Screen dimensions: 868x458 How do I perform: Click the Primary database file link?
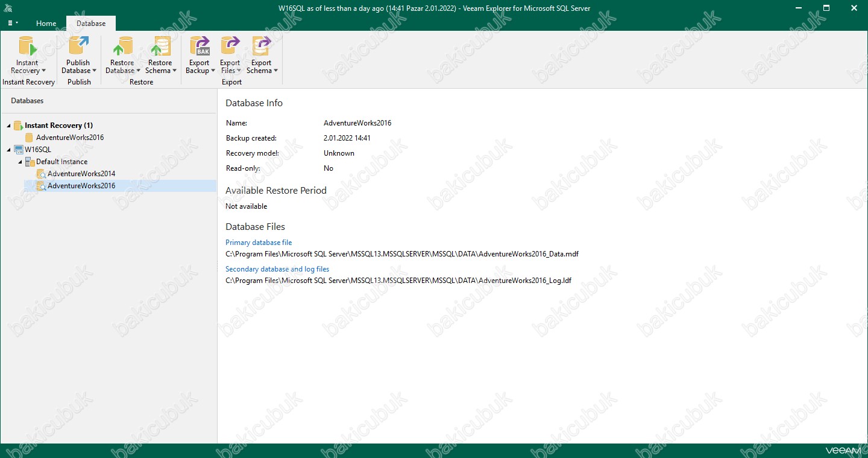pyautogui.click(x=259, y=243)
